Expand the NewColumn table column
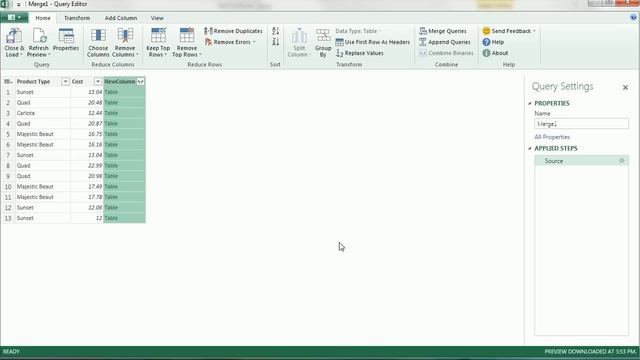This screenshot has height=360, width=640. click(140, 82)
